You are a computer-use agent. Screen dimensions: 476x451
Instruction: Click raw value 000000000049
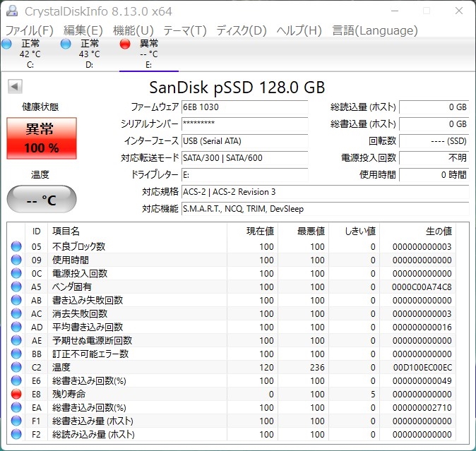tap(422, 381)
